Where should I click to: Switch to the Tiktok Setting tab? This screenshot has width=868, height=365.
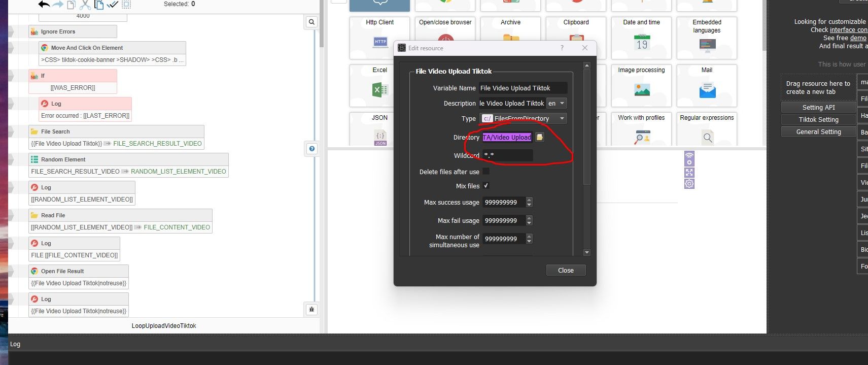click(x=818, y=119)
